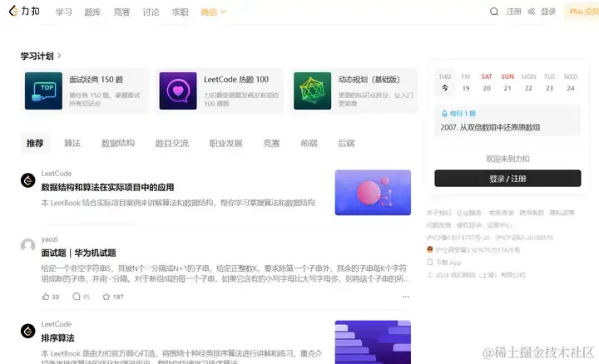Click the yaozi author name
This screenshot has width=599, height=364.
tap(50, 239)
